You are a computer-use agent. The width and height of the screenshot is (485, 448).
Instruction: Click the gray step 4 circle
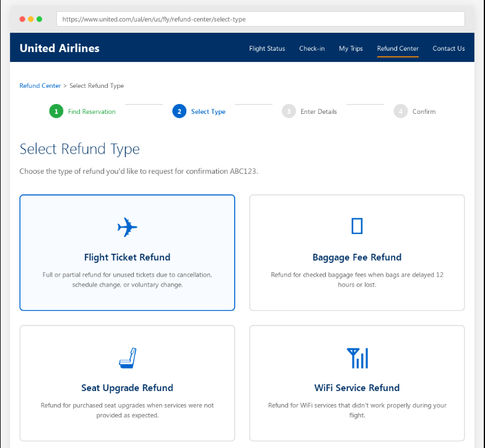(x=400, y=111)
